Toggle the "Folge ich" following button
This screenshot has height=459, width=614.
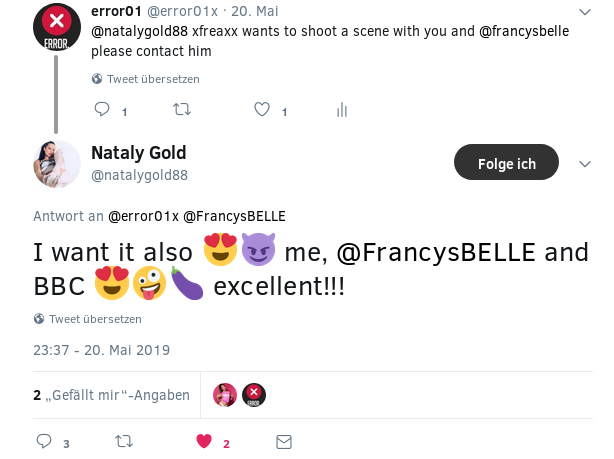506,163
